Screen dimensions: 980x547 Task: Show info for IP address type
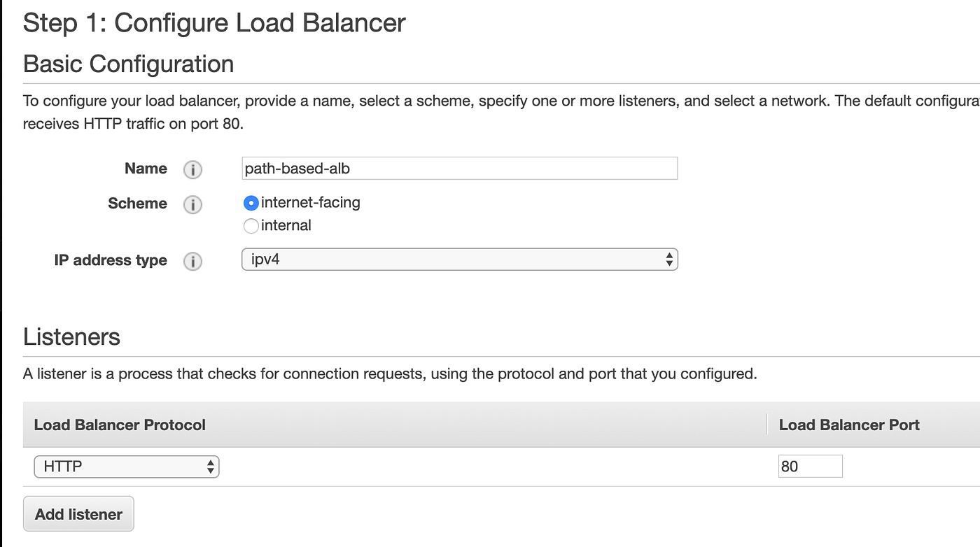[192, 262]
